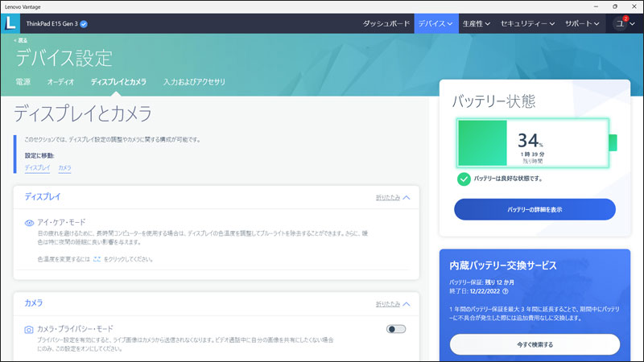Viewport: 644px width, 362px height.
Task: Click the バッテリーの詳細を表示 button
Action: [535, 209]
